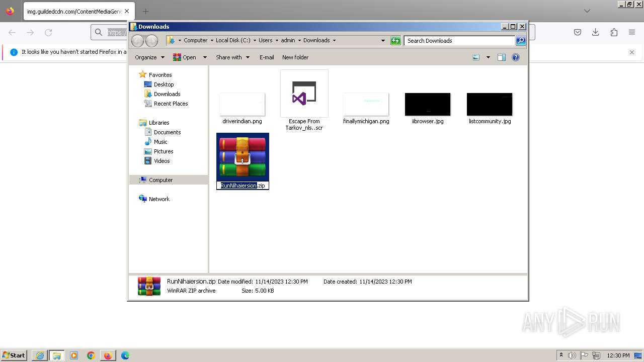Launch Internet Explorer from taskbar
This screenshot has height=362, width=644.
(x=40, y=355)
